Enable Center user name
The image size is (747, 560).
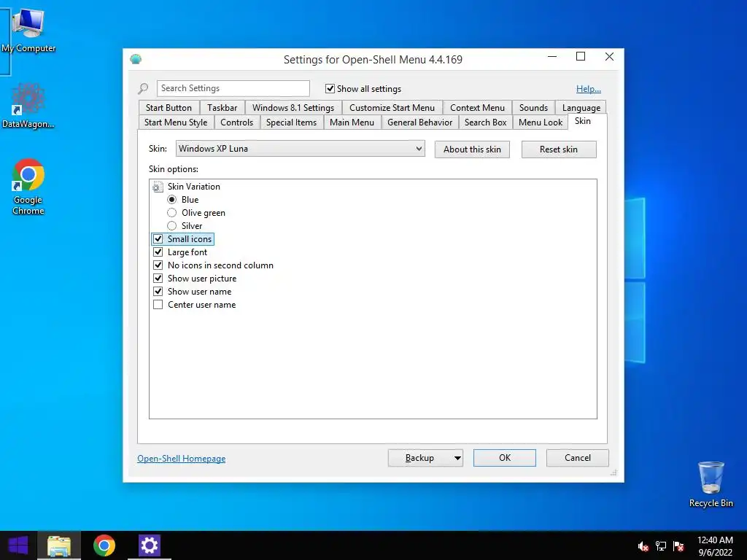(158, 305)
